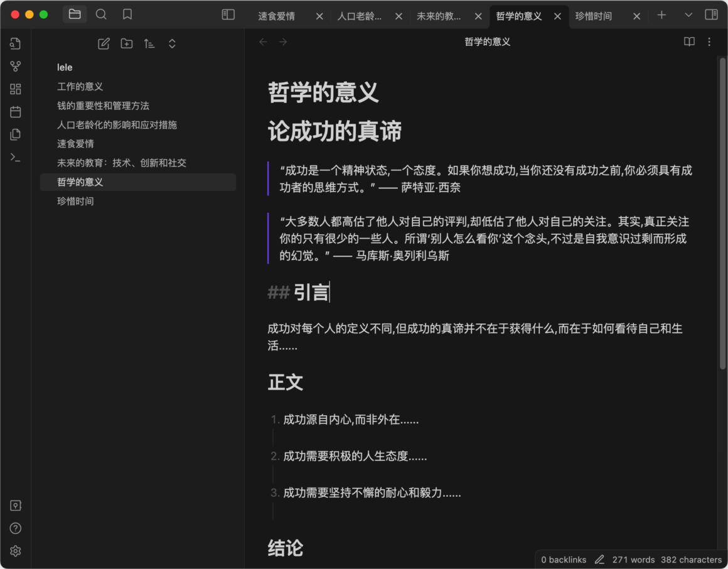The width and height of the screenshot is (728, 569).
Task: Close the 人口老龄... tab
Action: pos(399,16)
